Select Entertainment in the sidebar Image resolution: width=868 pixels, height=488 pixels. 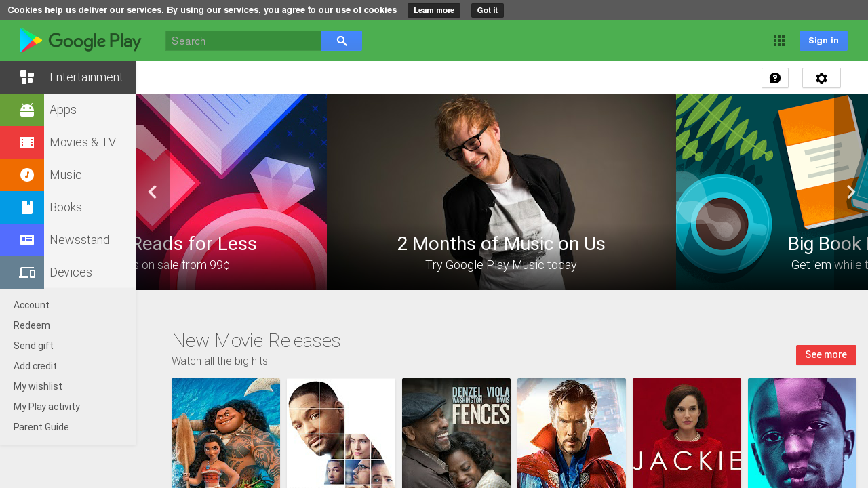click(x=68, y=77)
